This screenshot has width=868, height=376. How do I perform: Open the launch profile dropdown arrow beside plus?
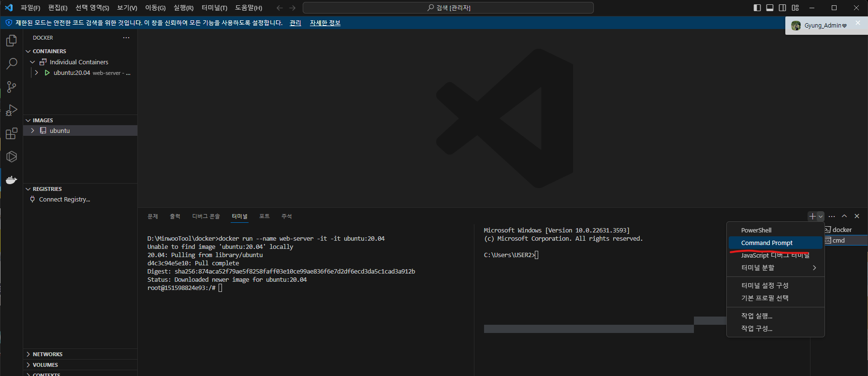(821, 217)
